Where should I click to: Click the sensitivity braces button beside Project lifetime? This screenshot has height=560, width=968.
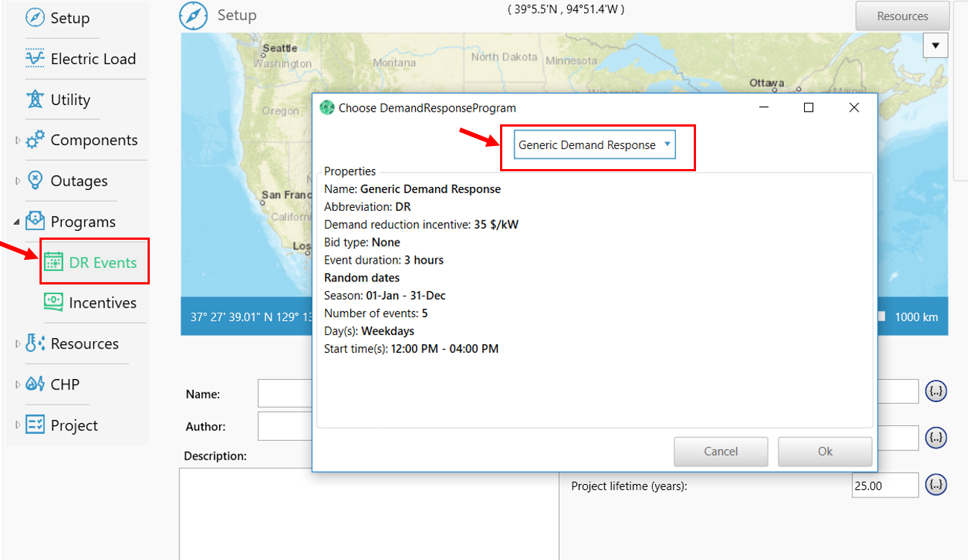(x=936, y=486)
